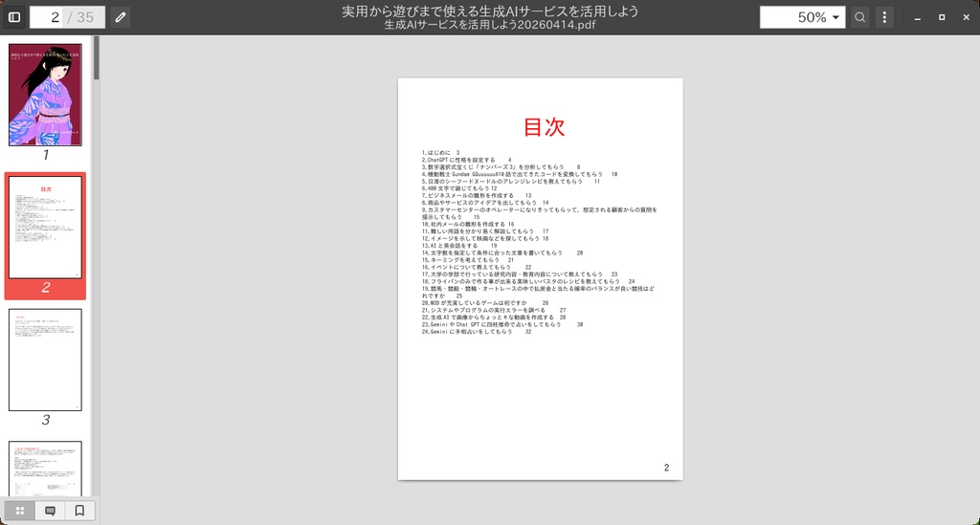
Task: Click TOC line 4 mentioning Gundam
Action: point(520,174)
